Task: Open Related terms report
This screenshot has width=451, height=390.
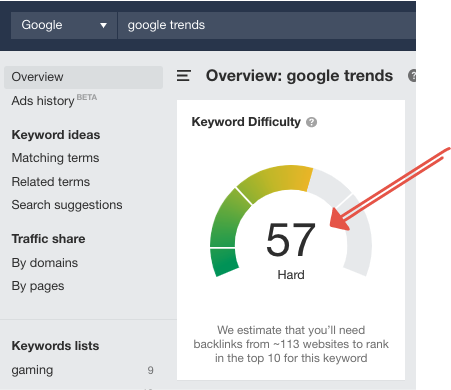Action: [51, 182]
